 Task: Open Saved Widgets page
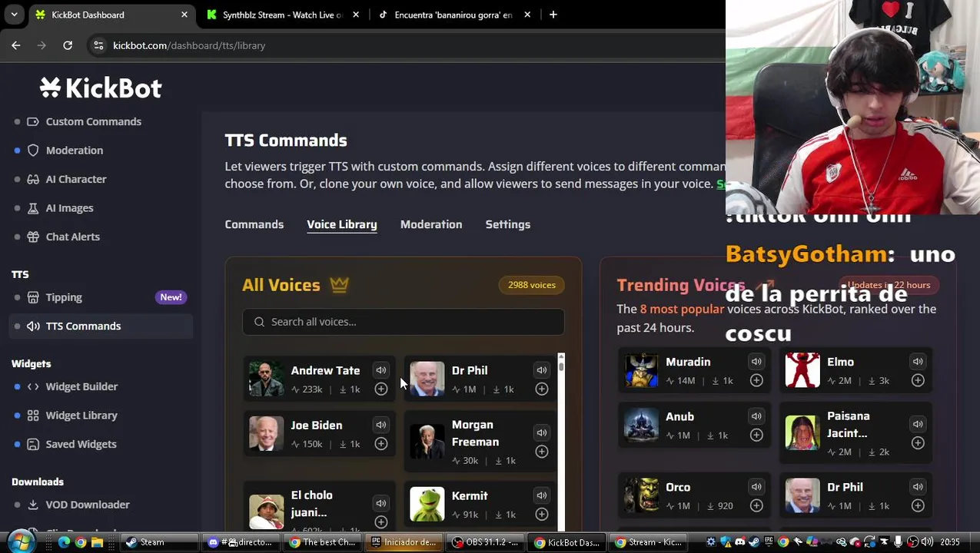coord(81,444)
